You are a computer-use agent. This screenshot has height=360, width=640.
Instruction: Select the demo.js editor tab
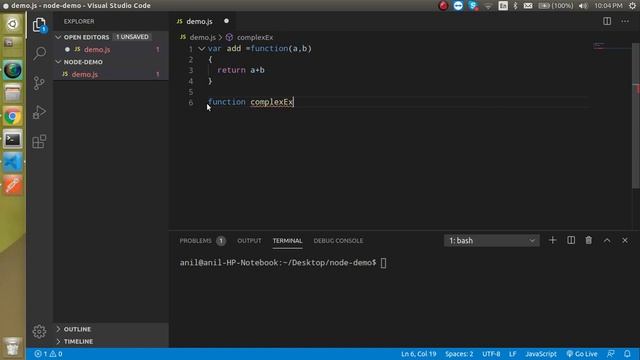click(199, 21)
